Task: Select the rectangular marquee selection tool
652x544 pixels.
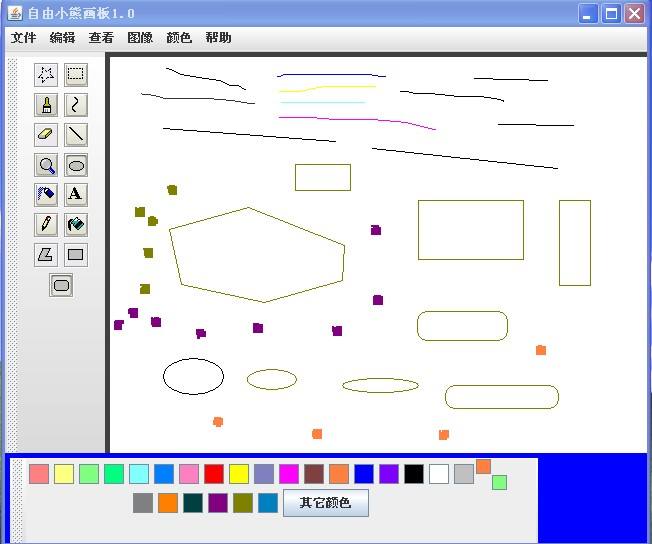Action: [x=76, y=75]
